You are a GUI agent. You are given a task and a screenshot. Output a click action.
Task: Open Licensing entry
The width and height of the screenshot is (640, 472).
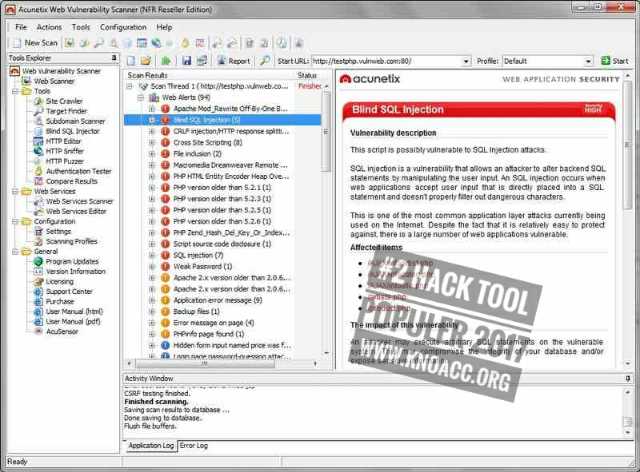pyautogui.click(x=60, y=282)
